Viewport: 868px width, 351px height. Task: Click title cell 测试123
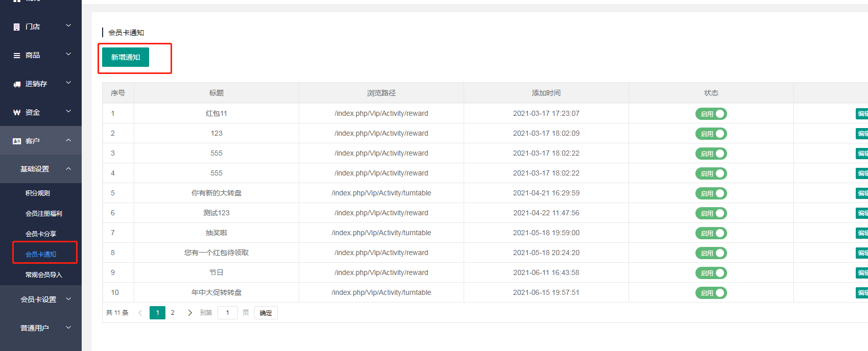click(x=216, y=213)
